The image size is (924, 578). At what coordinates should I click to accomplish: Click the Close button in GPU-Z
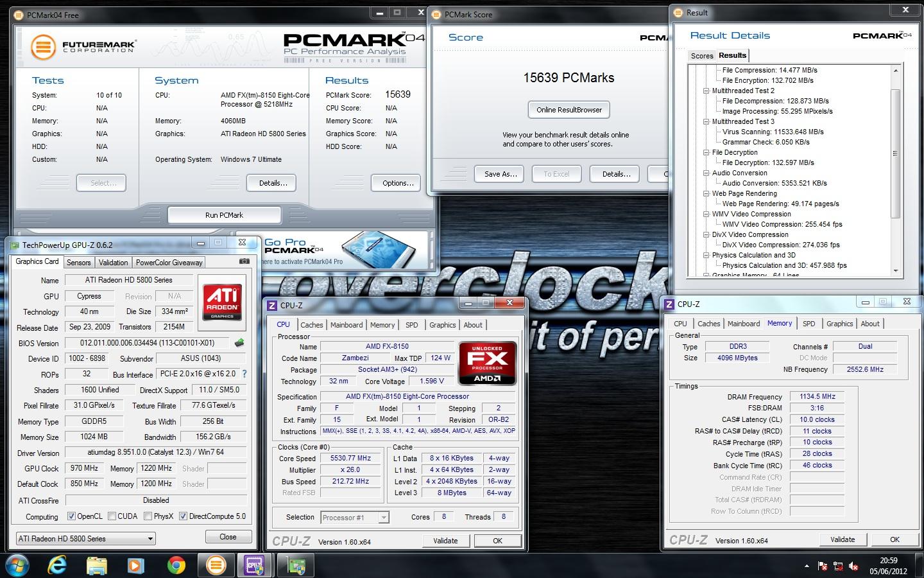tap(228, 537)
